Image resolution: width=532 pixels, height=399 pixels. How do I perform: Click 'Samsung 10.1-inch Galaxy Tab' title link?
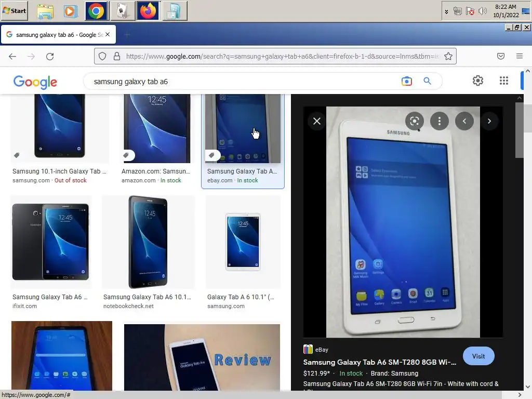(59, 171)
